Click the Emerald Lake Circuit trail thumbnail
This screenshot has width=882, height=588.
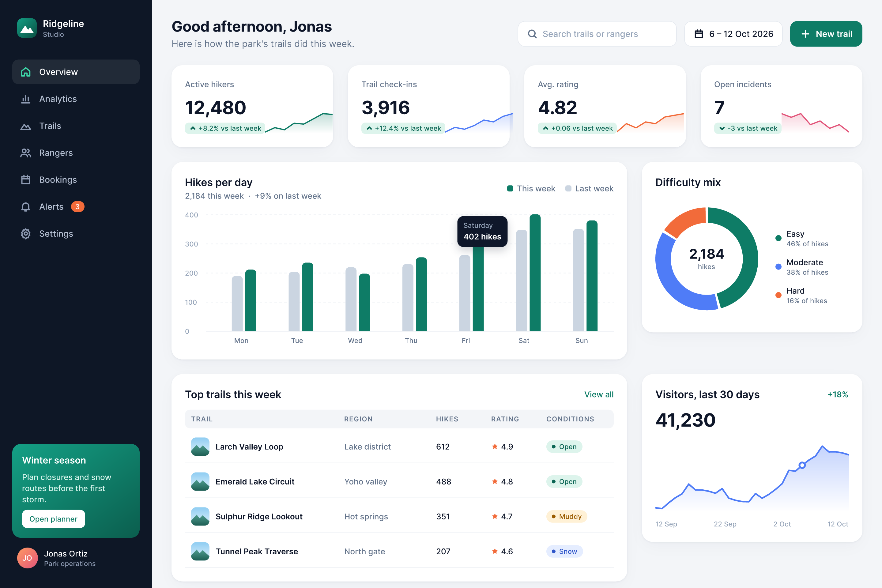(x=200, y=481)
